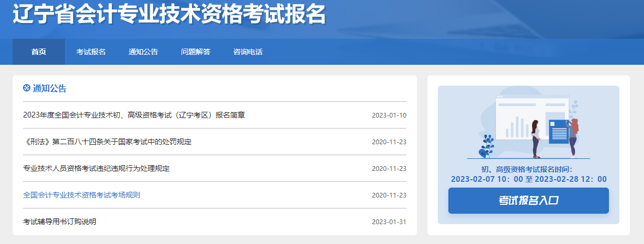Click the 考试报名入口 button
Screen dimensions: 644x244
tap(528, 201)
